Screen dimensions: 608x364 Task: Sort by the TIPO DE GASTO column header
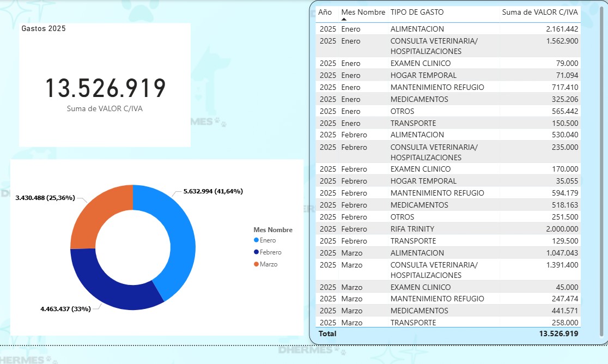click(417, 12)
